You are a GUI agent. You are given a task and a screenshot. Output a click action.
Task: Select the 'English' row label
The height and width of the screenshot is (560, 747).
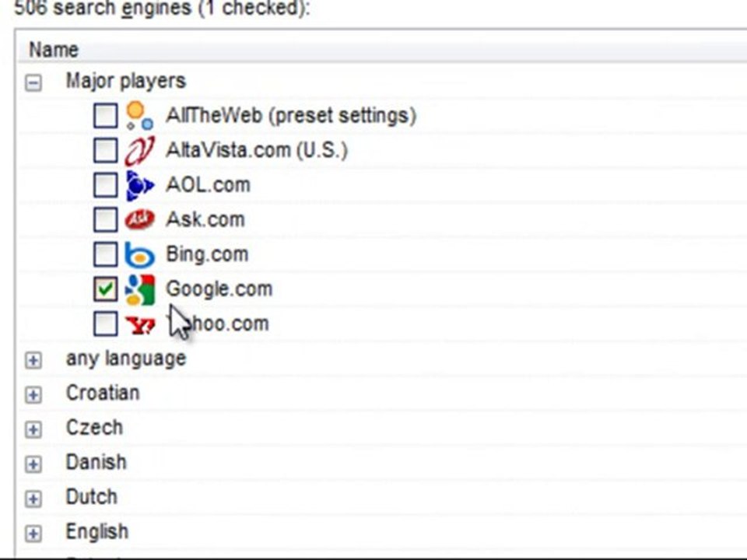tap(97, 532)
